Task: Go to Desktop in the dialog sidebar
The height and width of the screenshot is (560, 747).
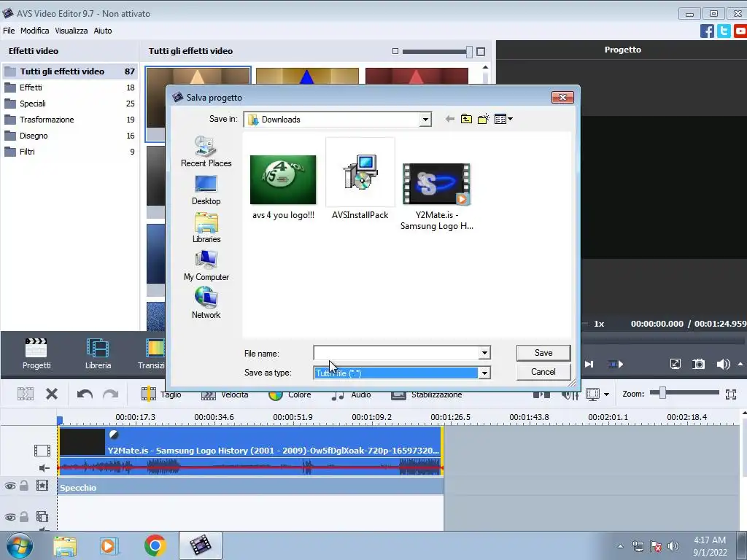Action: pos(206,190)
